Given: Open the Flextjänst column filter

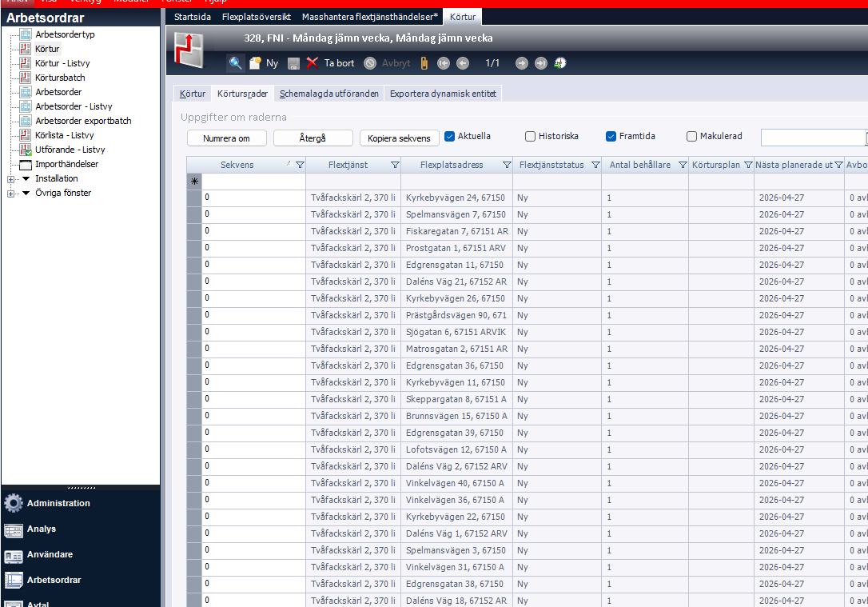Looking at the screenshot, I should click(x=395, y=165).
